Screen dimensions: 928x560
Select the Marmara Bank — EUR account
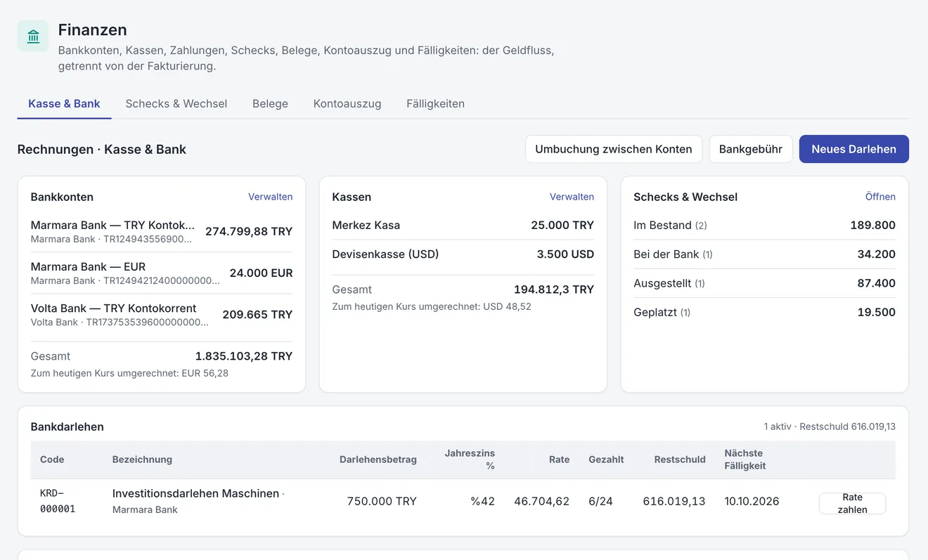[x=162, y=273]
